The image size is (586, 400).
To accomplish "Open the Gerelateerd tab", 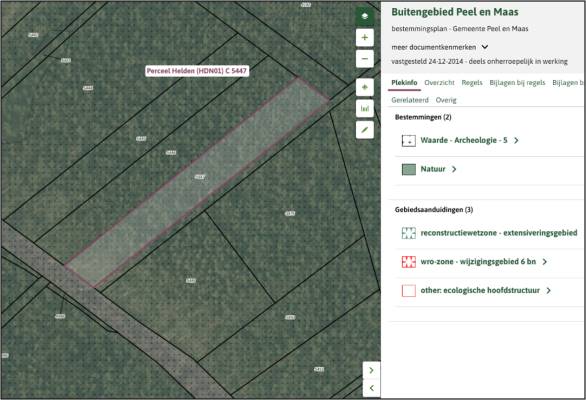I will (410, 100).
